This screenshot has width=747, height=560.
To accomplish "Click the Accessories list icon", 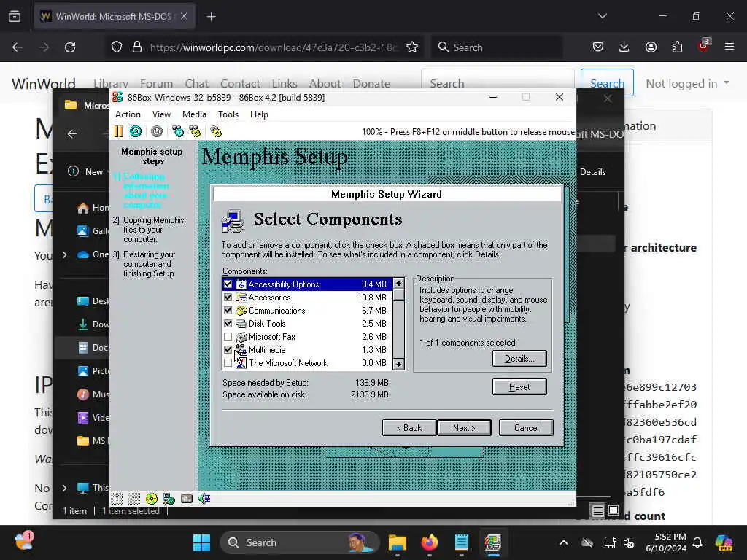I will pos(241,297).
